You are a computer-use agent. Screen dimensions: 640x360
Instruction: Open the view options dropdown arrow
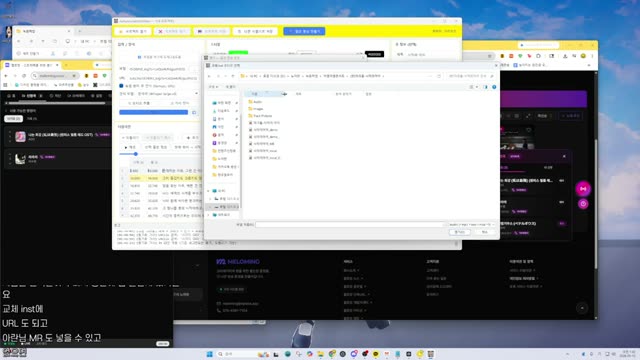click(x=477, y=87)
